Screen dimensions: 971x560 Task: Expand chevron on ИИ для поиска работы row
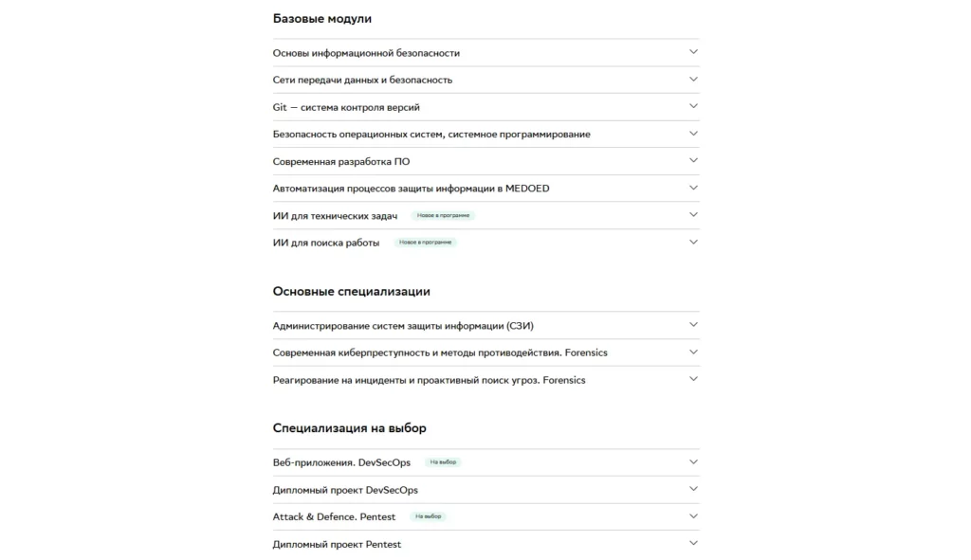(x=693, y=242)
